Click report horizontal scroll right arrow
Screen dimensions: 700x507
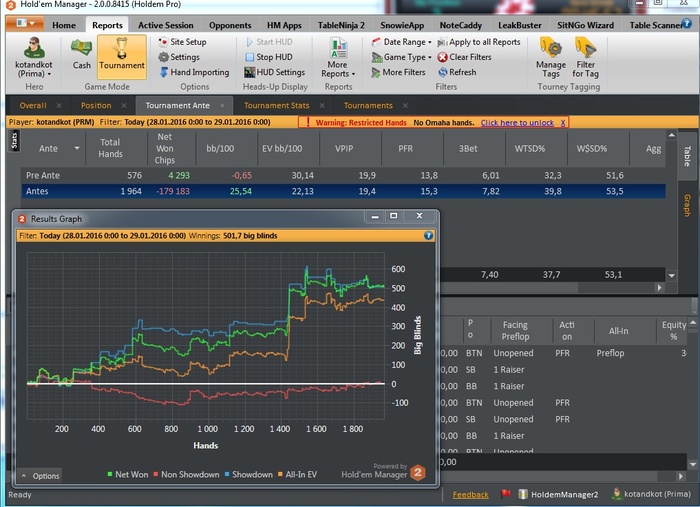pyautogui.click(x=660, y=288)
